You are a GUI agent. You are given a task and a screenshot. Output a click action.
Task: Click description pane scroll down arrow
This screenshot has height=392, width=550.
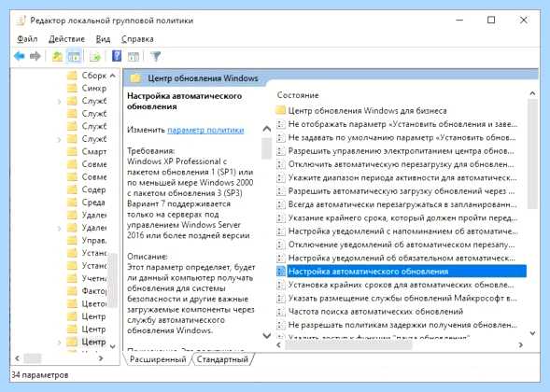point(266,336)
